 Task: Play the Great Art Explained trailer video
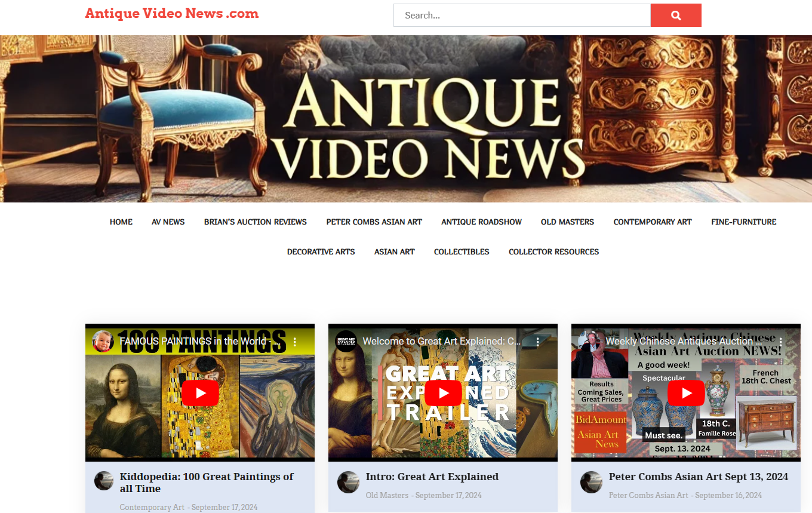[x=443, y=393]
